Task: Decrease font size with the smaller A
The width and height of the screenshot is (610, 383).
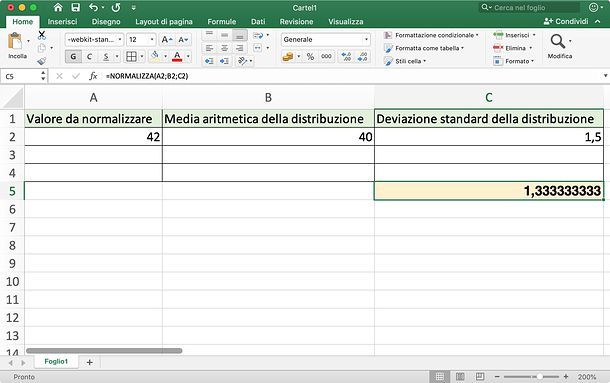Action: [x=183, y=40]
